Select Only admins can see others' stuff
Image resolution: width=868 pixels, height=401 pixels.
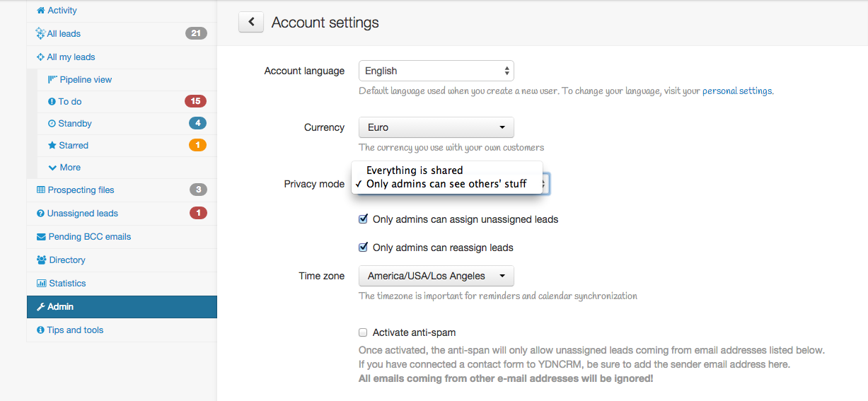coord(446,184)
